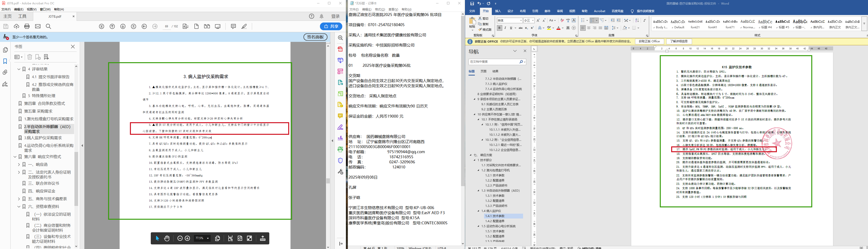Click the 获取正版 Office button
Image resolution: width=868 pixels, height=249 pixels.
[649, 41]
